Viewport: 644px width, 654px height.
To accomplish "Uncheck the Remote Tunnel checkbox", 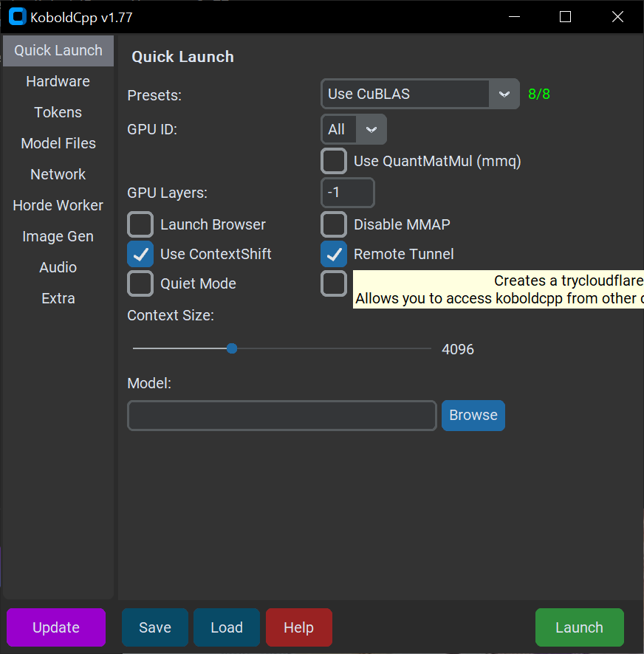I will (x=334, y=254).
